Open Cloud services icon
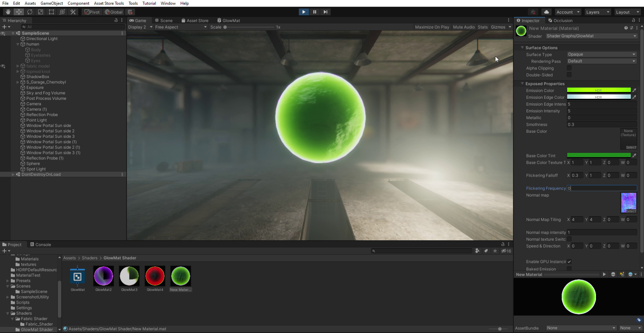 coord(546,12)
